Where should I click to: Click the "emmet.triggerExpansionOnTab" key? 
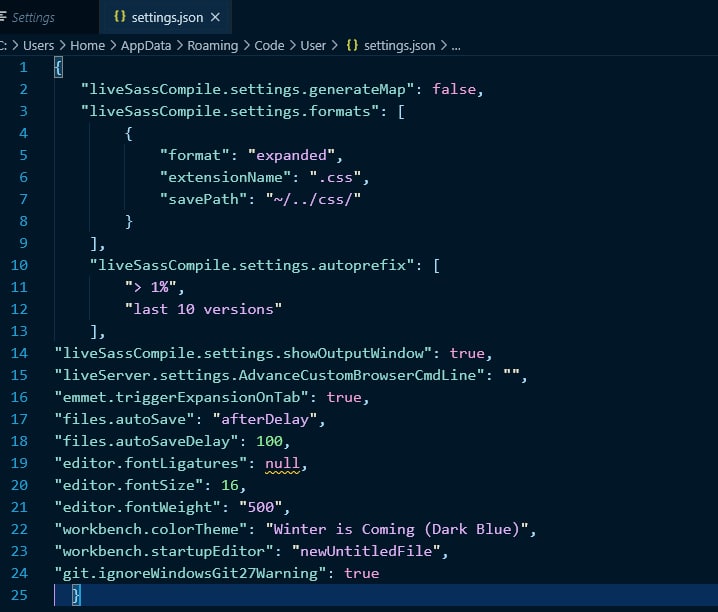point(182,397)
